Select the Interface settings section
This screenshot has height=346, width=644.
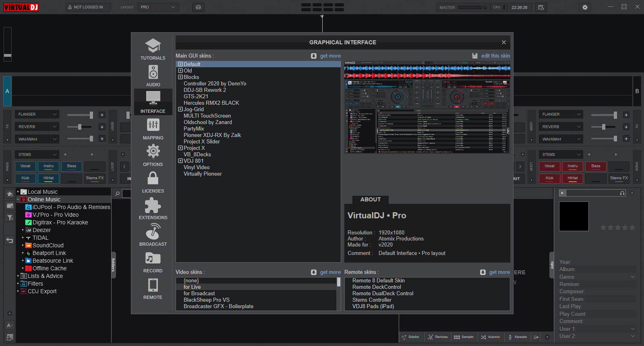pos(153,102)
